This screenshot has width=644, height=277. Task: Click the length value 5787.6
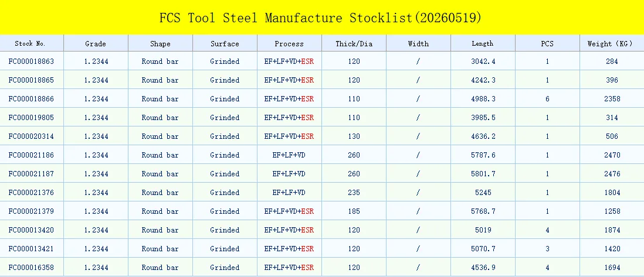[483, 155]
